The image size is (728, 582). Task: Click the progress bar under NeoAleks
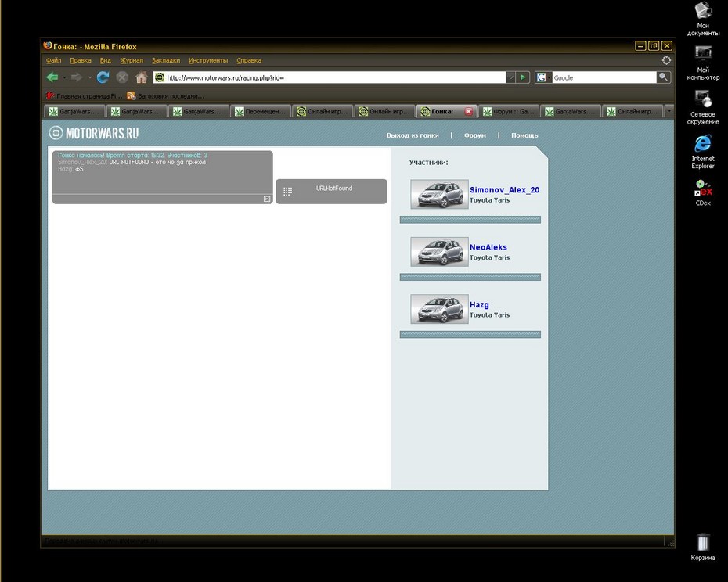[x=470, y=277]
